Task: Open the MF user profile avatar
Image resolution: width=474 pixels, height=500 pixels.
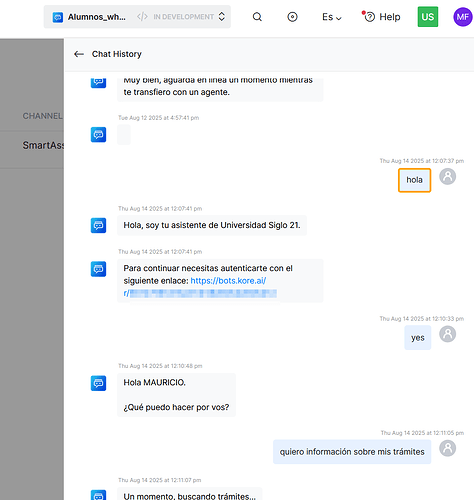Action: coord(463,17)
